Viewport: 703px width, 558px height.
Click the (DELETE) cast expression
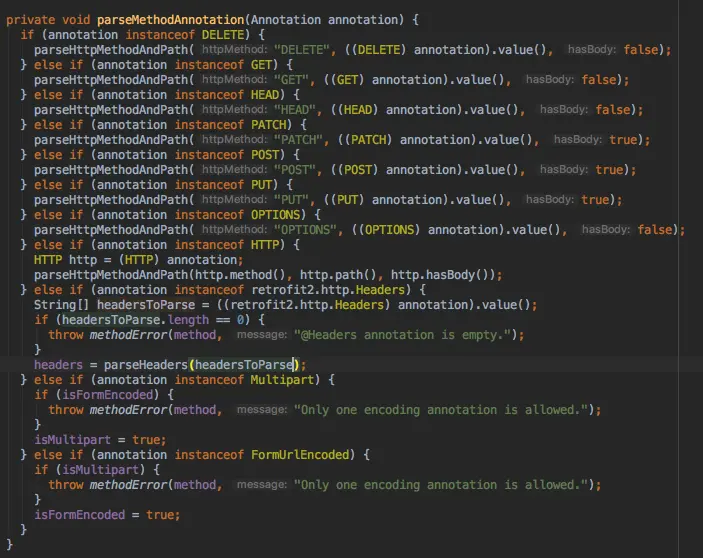tap(378, 50)
